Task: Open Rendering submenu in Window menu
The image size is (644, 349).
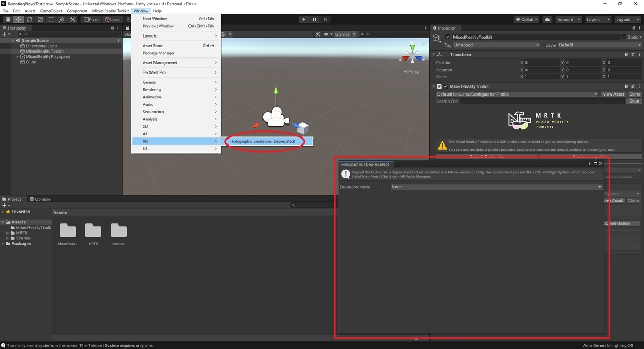Action: 176,90
